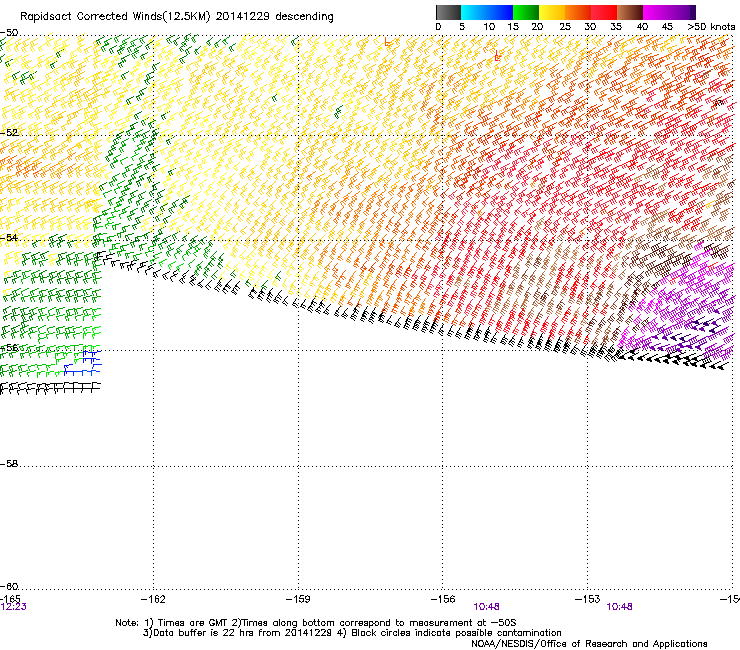740x650 pixels.
Task: Click the black wind barb row below -56 at left
Action: 50,388
